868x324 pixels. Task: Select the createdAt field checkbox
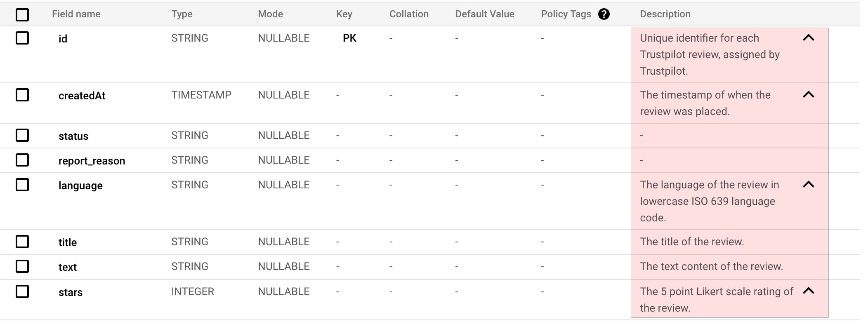(x=22, y=95)
